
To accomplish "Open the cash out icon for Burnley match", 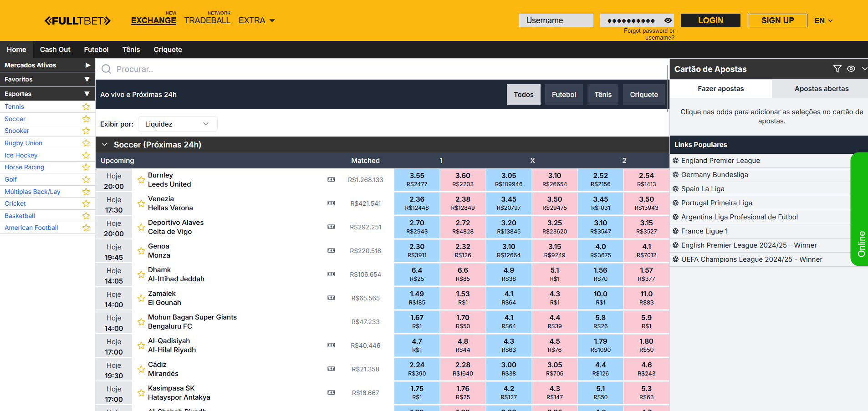I will click(x=331, y=180).
